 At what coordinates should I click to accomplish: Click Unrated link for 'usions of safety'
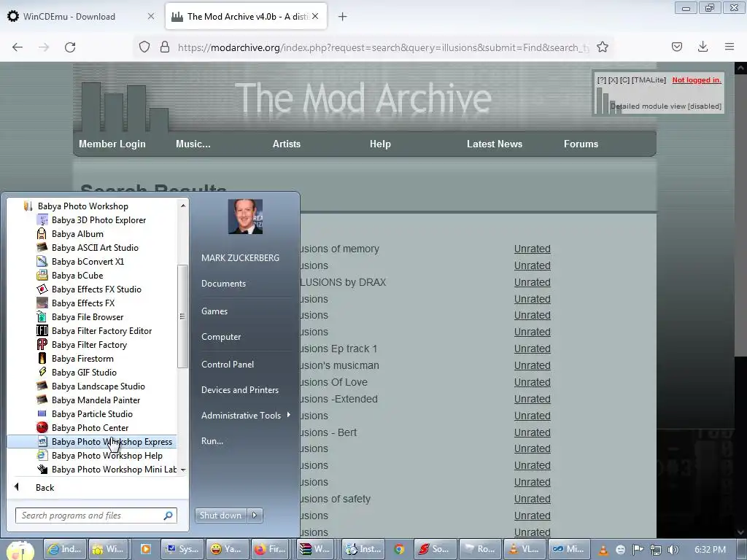pos(532,499)
